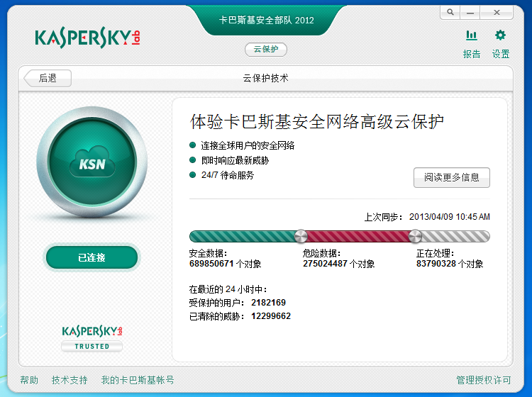The width and height of the screenshot is (532, 397).
Task: Click the Kaspersky TRUSTED badge
Action: pos(92,338)
